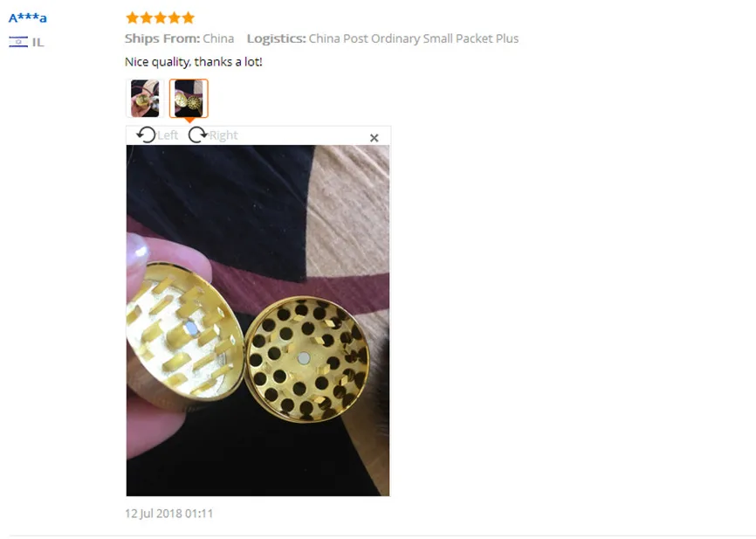Click the rotate right arrow icon
The width and height of the screenshot is (756, 539).
pyautogui.click(x=197, y=135)
